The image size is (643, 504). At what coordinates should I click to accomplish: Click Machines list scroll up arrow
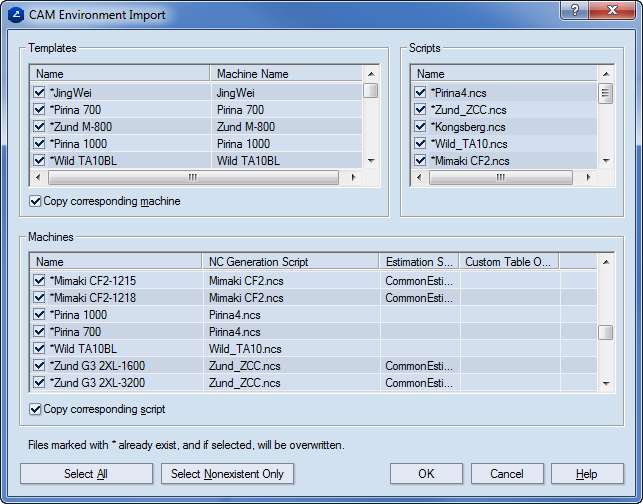(606, 262)
